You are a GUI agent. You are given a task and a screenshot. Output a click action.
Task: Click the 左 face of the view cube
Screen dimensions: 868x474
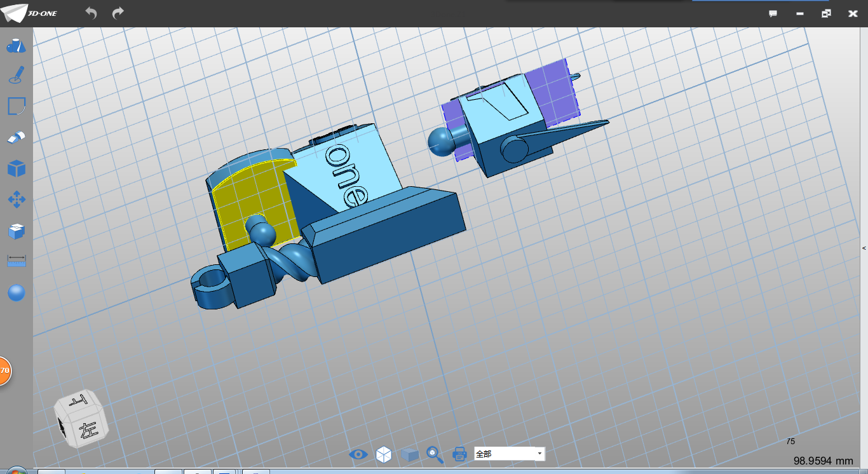[x=87, y=431]
